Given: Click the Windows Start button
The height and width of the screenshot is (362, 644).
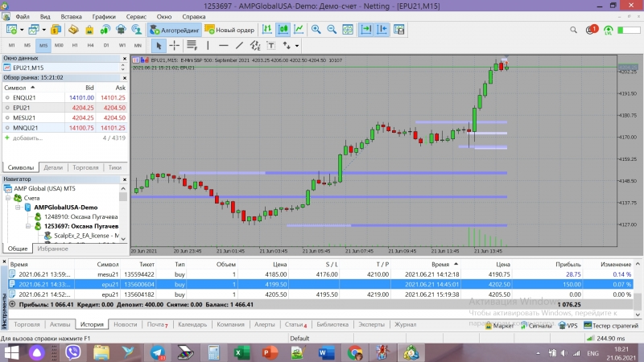Looking at the screenshot, I should pos(11,352).
